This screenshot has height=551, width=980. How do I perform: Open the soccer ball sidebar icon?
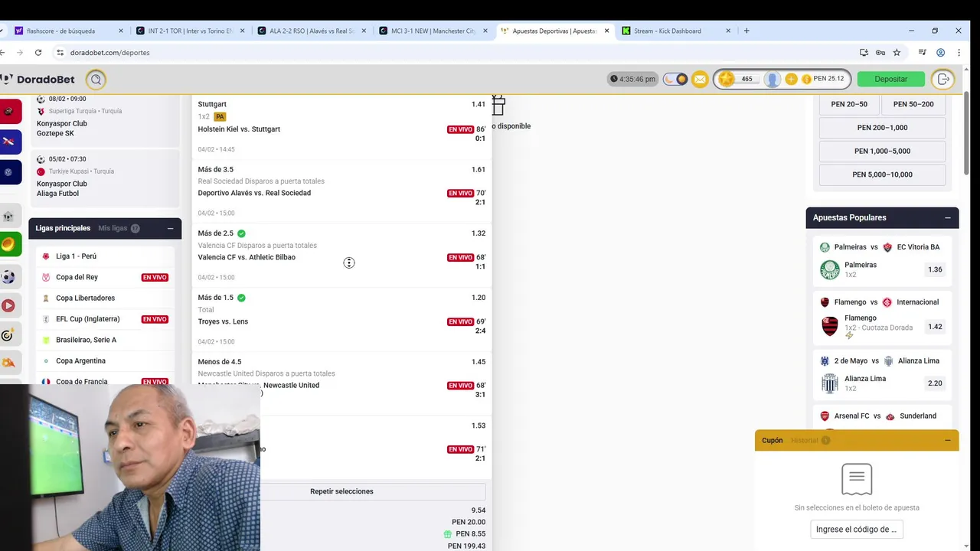point(8,277)
